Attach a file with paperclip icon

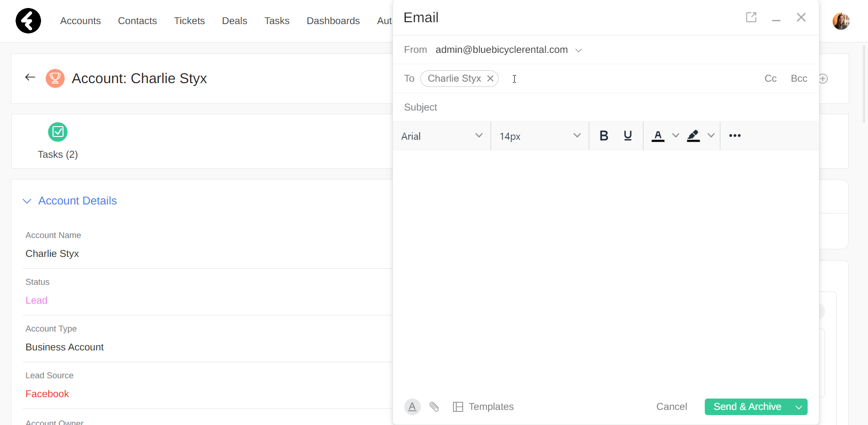coord(434,407)
